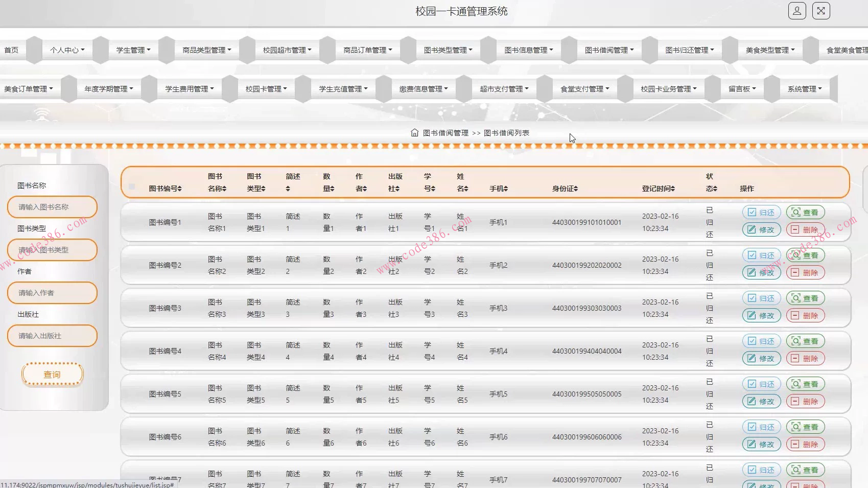
Task: View details of 图书编号6 row
Action: coord(805,427)
